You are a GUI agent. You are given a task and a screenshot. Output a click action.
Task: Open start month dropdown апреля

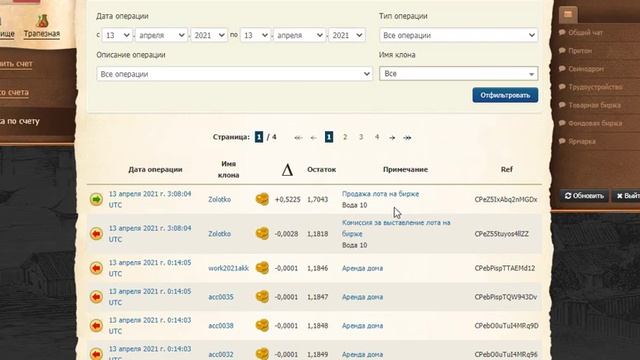click(x=161, y=35)
